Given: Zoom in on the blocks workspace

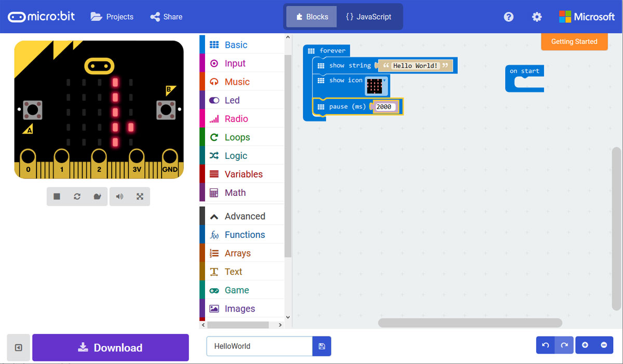Looking at the screenshot, I should pyautogui.click(x=585, y=345).
